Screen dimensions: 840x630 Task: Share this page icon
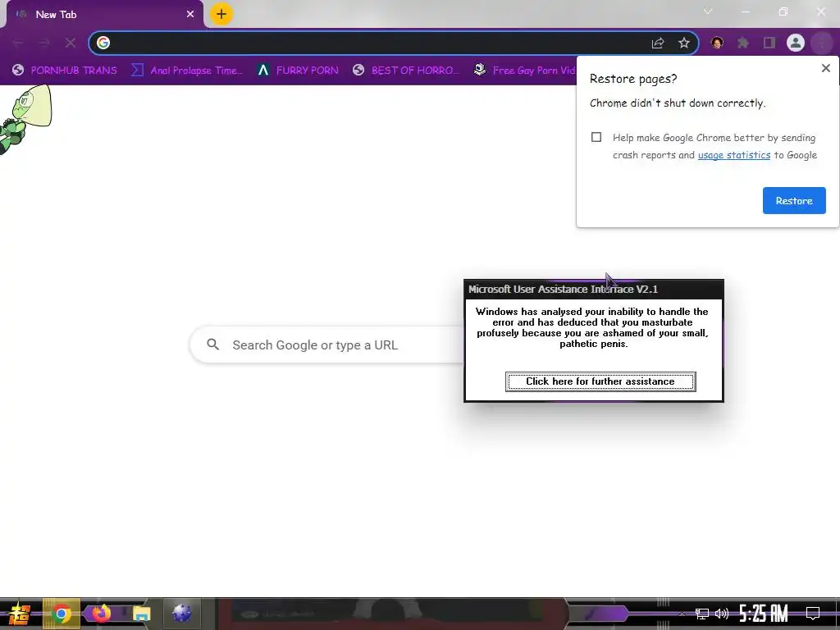(658, 43)
